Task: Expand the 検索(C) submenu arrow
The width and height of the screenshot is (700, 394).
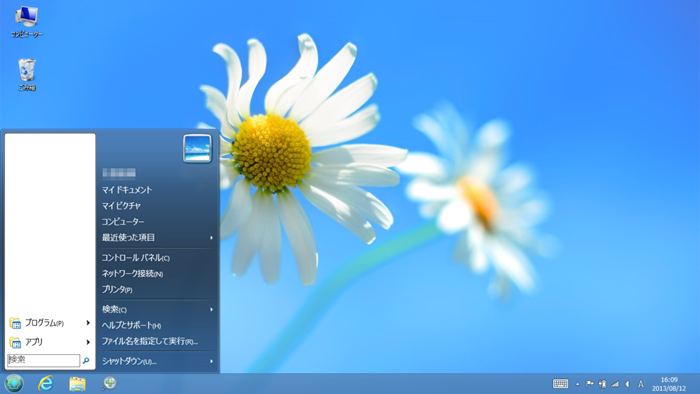Action: point(212,309)
